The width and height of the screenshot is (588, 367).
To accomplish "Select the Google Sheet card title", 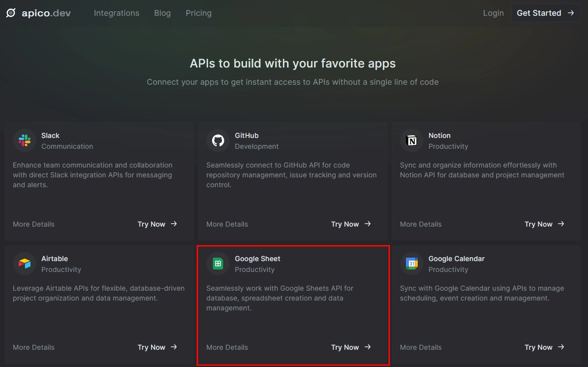I will (x=257, y=259).
